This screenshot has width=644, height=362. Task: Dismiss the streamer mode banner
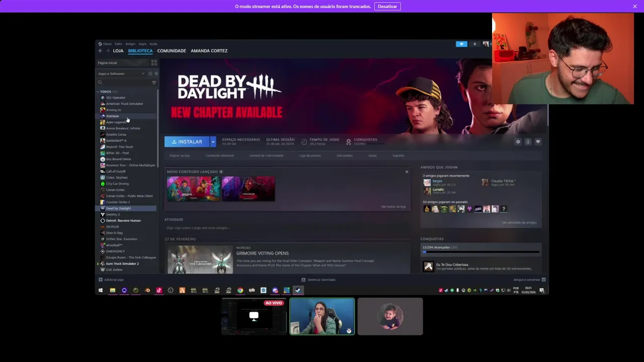pos(635,7)
